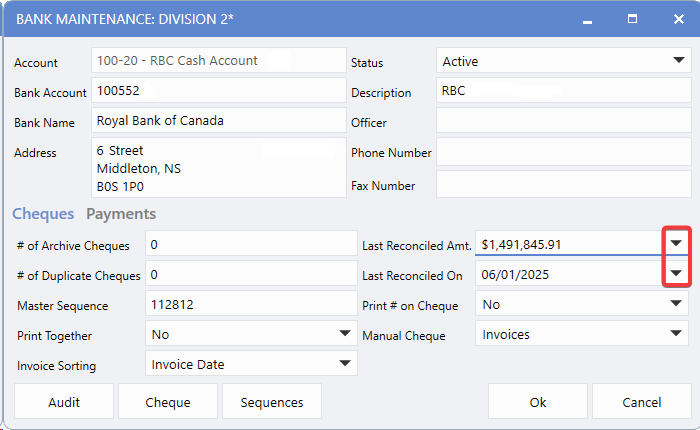Focus the Master Sequence field
The height and width of the screenshot is (430, 700).
250,305
